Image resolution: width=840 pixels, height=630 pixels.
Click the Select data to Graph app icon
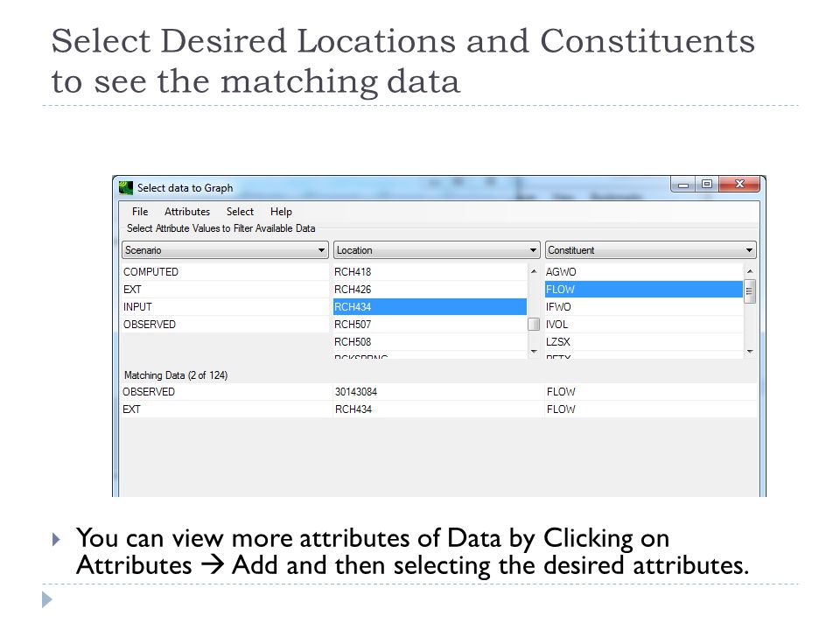(126, 187)
